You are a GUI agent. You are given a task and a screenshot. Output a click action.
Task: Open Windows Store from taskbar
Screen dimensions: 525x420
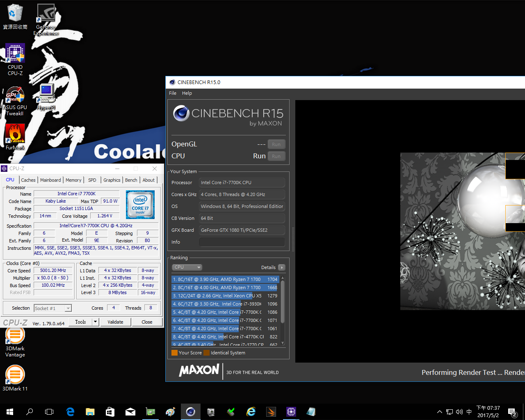point(110,412)
